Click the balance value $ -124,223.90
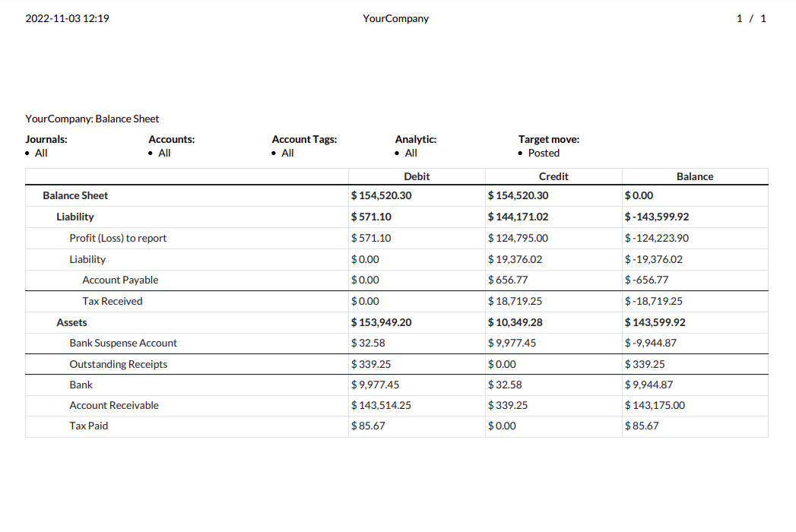The width and height of the screenshot is (796, 532). [657, 238]
